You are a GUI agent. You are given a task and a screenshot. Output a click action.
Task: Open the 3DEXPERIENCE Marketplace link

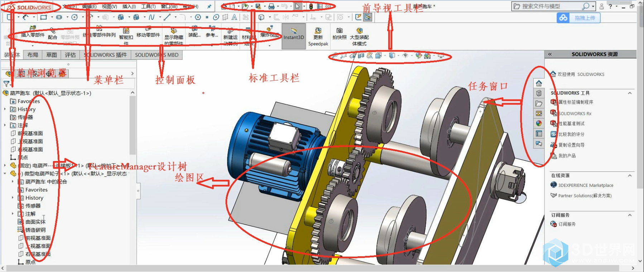(586, 185)
